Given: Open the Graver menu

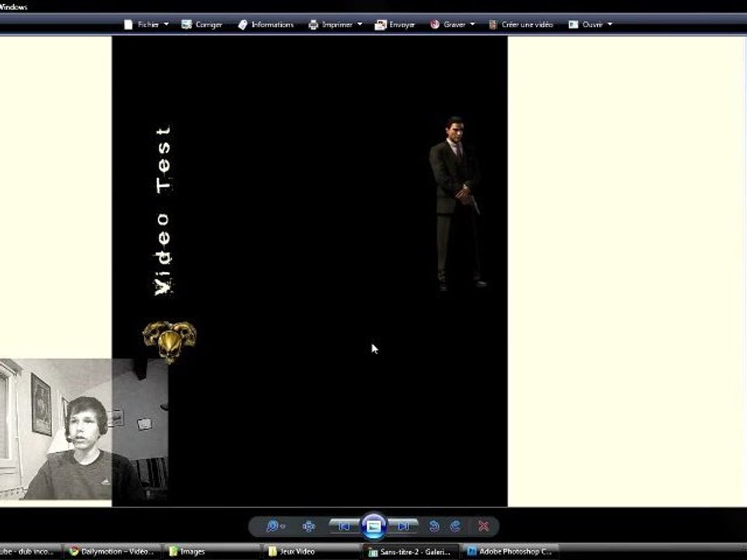Looking at the screenshot, I should click(x=452, y=24).
